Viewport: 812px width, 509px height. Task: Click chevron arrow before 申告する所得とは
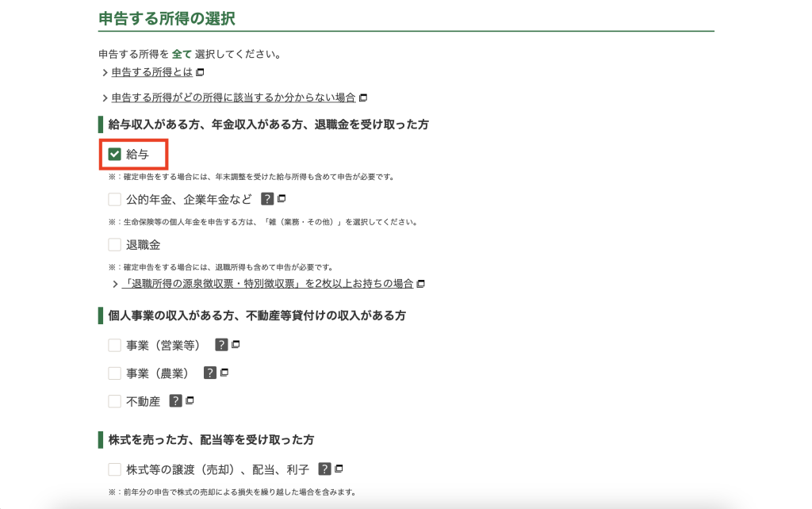(105, 73)
